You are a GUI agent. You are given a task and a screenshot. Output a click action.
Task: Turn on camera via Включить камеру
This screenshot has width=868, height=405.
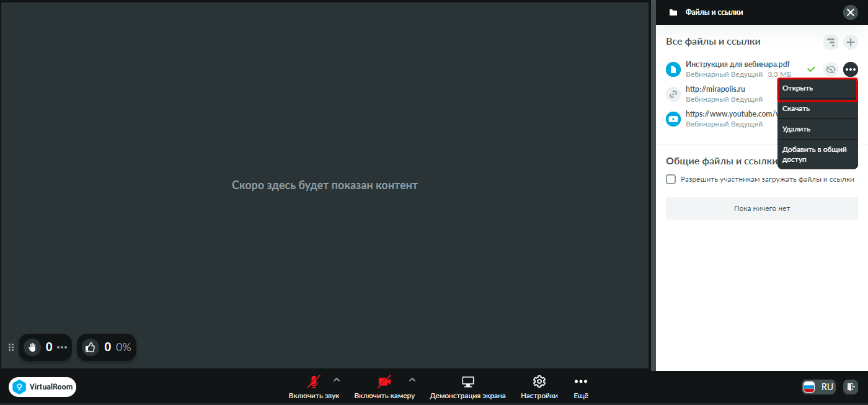[384, 387]
